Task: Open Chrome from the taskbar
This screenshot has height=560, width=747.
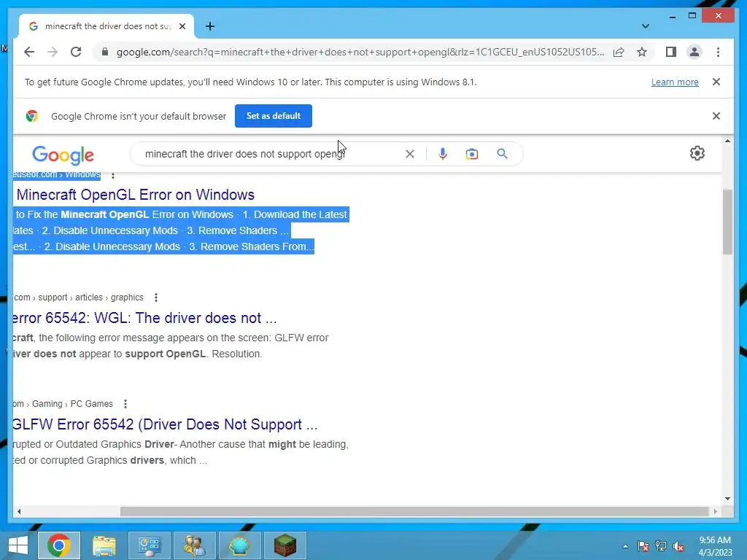Action: 58,545
